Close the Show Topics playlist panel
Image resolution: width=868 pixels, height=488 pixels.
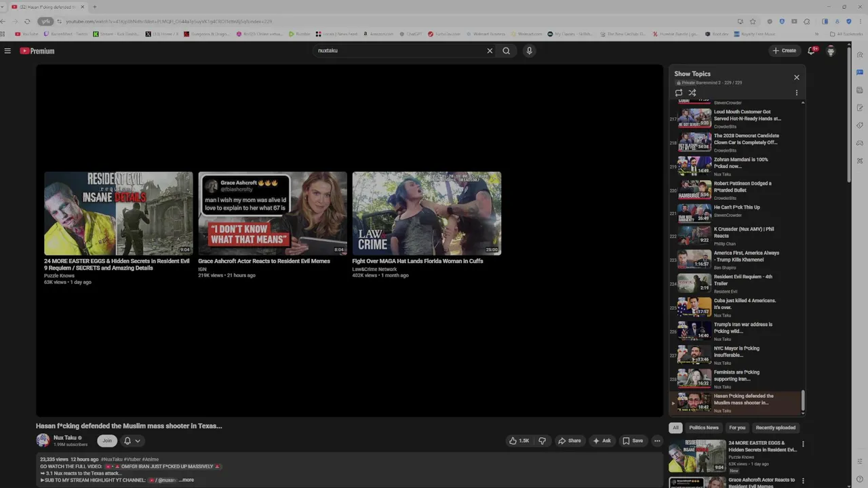[x=797, y=77]
